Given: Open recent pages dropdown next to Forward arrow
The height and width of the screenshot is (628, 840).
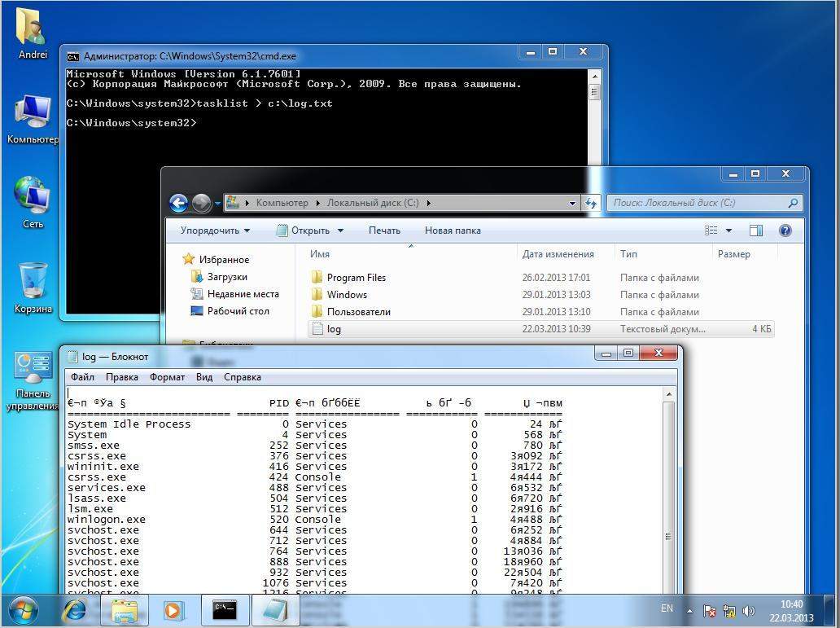Looking at the screenshot, I should (x=217, y=204).
